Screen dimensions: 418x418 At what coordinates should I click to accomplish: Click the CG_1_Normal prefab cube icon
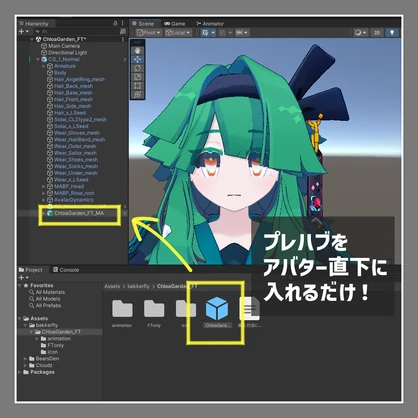point(44,59)
